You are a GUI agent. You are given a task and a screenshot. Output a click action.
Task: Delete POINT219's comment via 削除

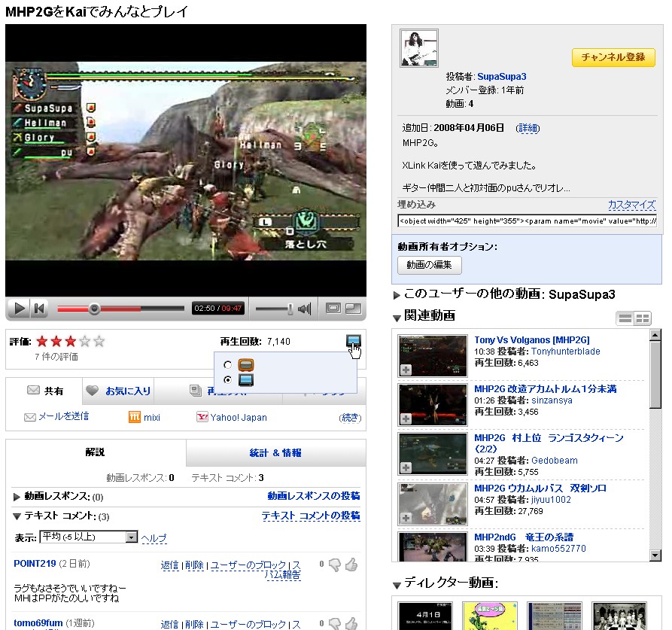194,565
